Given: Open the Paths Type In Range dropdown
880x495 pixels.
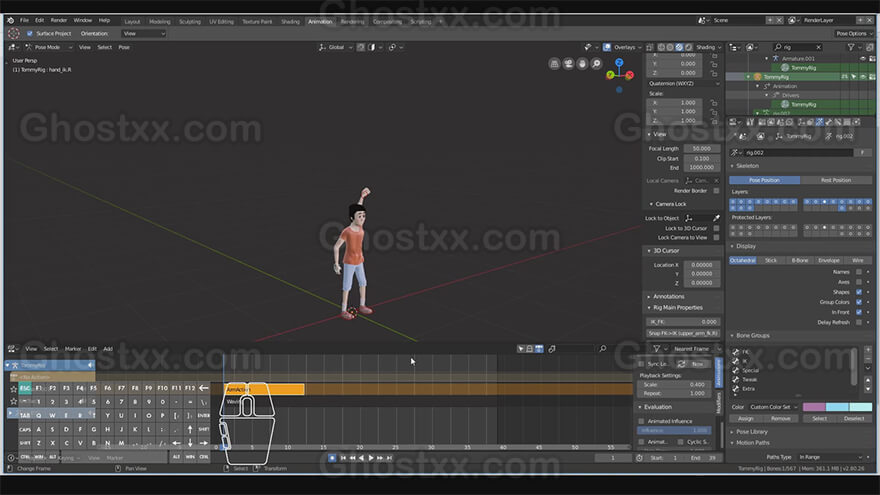Looking at the screenshot, I should [x=831, y=457].
